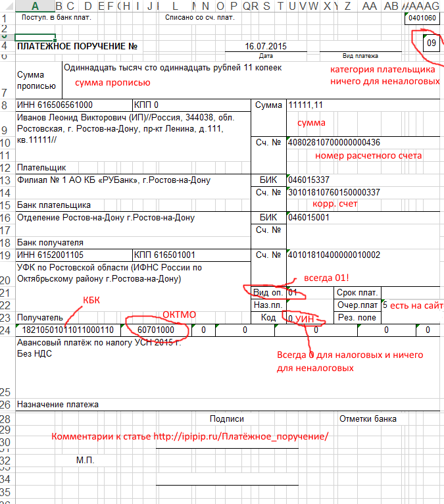Select the payer status cell containing 09
This screenshot has height=504, width=444.
(432, 43)
